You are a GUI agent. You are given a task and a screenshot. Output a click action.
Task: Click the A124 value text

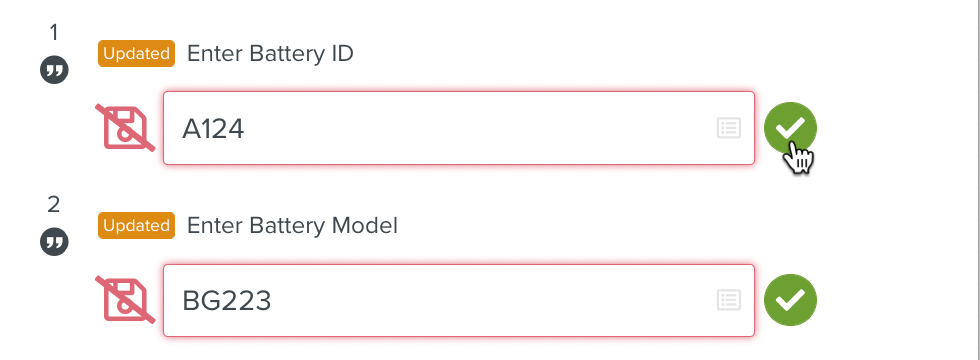point(213,129)
